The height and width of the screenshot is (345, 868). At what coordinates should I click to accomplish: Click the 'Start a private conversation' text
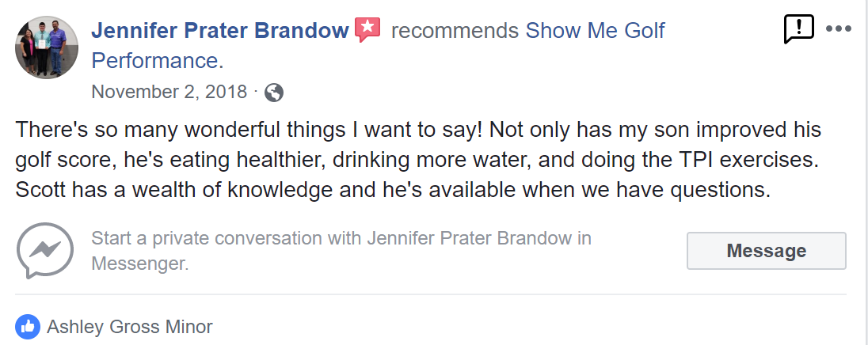pyautogui.click(x=341, y=238)
